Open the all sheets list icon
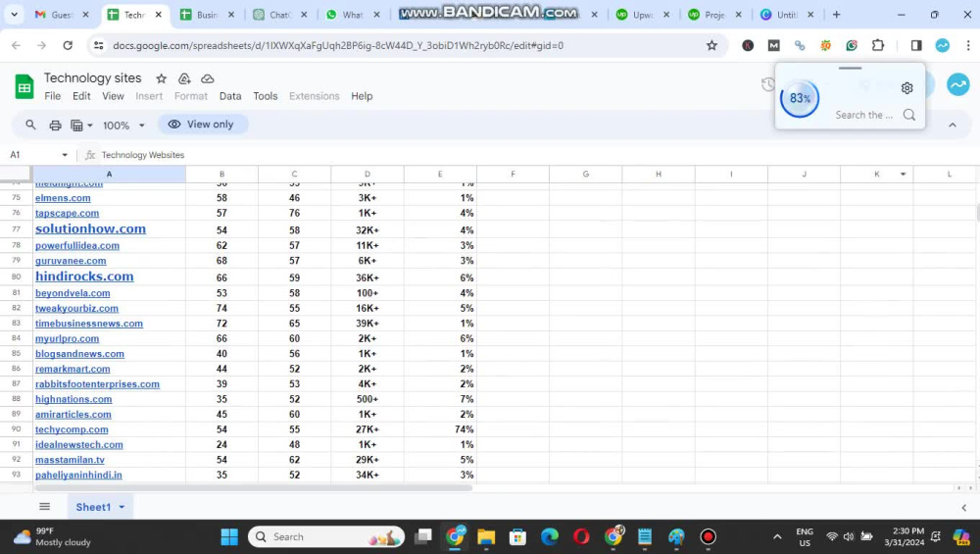This screenshot has height=554, width=980. (x=44, y=507)
